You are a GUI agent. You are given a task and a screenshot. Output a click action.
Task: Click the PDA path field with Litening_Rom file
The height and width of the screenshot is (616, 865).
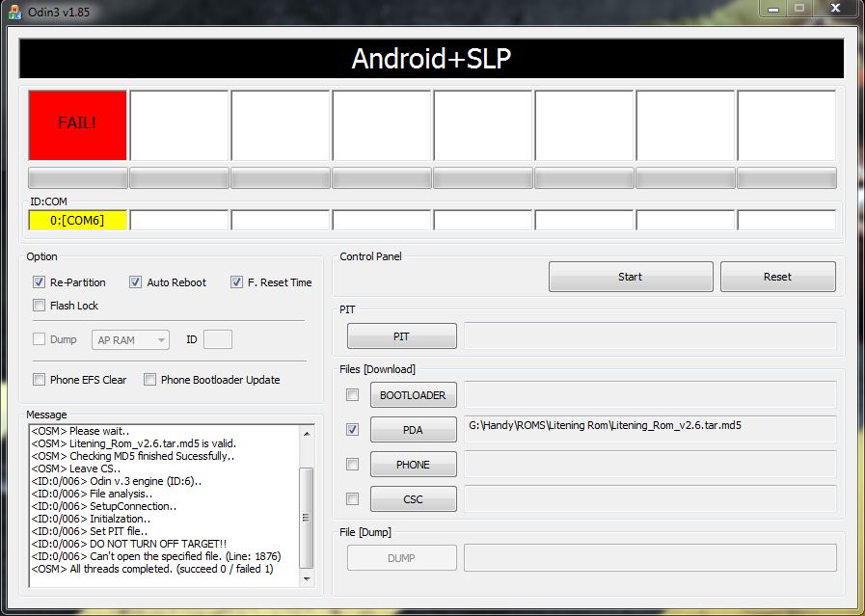coord(650,429)
